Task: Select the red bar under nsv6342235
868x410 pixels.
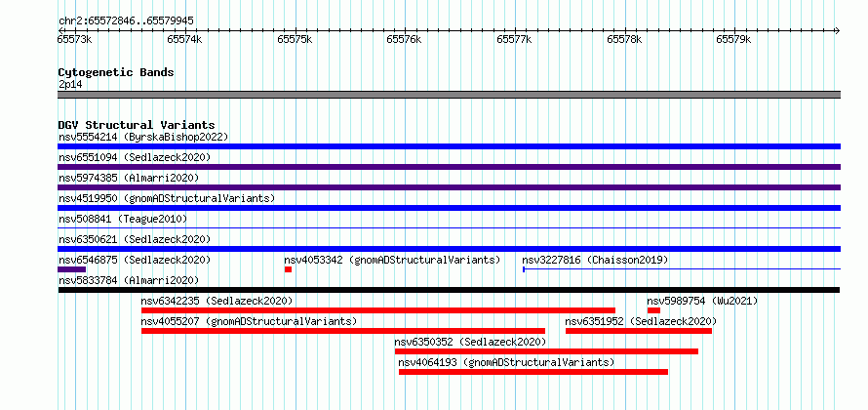Action: pyautogui.click(x=378, y=310)
